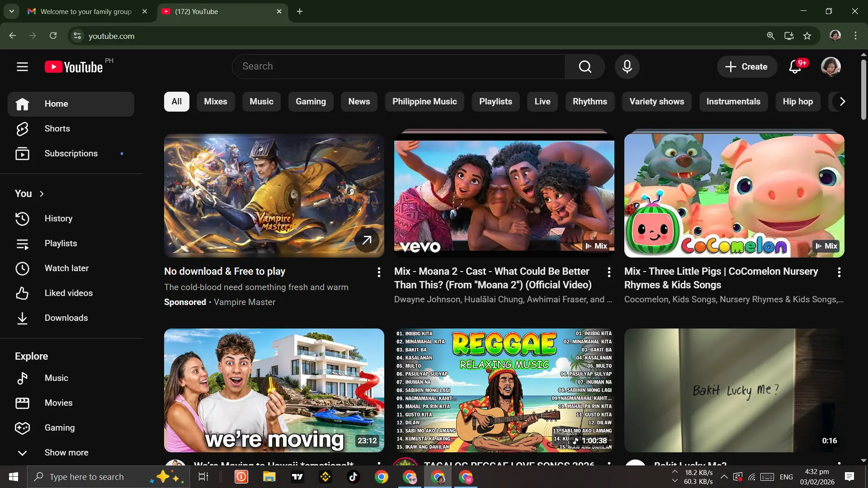
Task: Click the install app icon in address bar
Action: (x=789, y=36)
